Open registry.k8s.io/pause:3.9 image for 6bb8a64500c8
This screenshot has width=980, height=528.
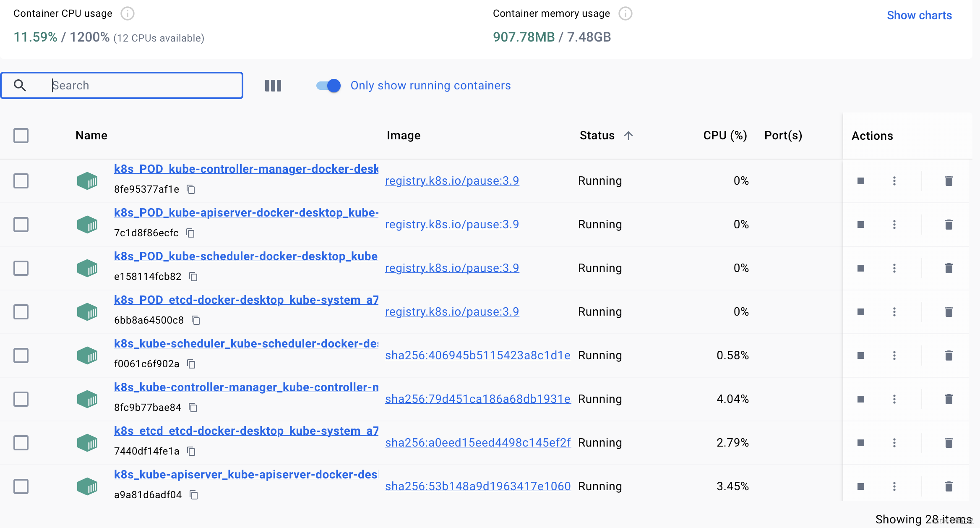pyautogui.click(x=452, y=312)
